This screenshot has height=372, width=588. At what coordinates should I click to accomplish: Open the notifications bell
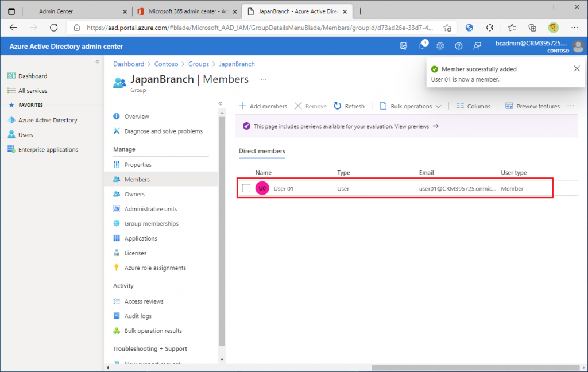point(422,45)
